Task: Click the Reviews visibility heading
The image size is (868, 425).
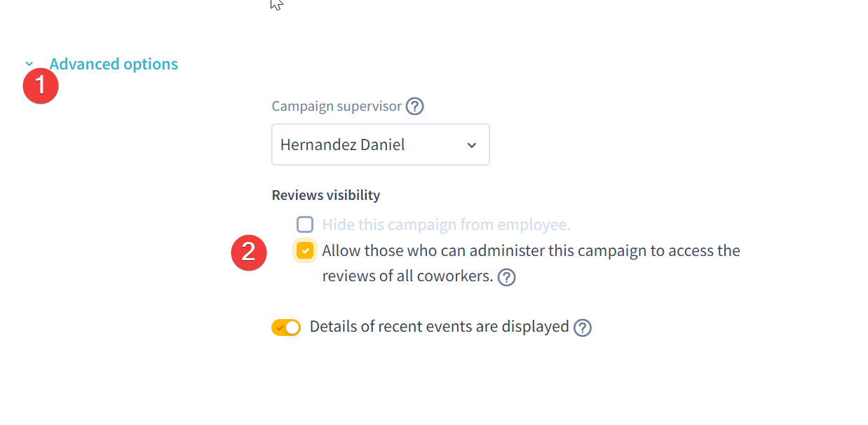Action: tap(326, 195)
